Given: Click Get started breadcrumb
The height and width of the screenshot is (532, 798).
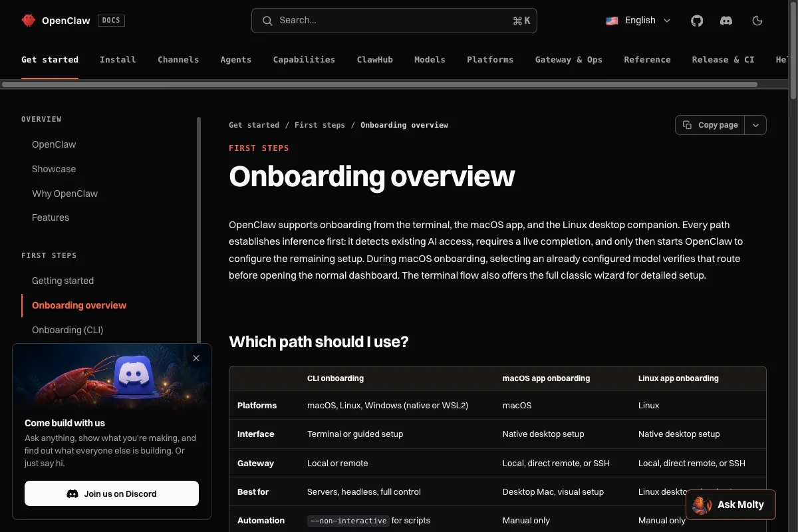Looking at the screenshot, I should click(x=254, y=125).
